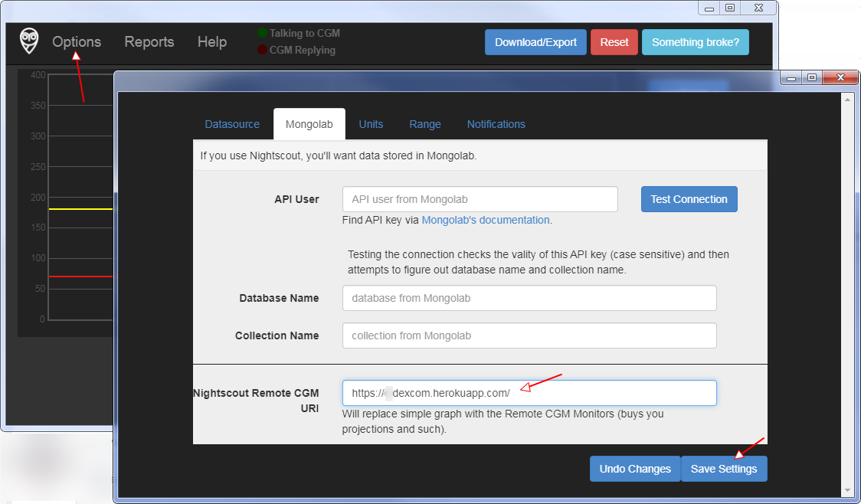
Task: Click the red CGM Replying indicator
Action: pos(263,50)
